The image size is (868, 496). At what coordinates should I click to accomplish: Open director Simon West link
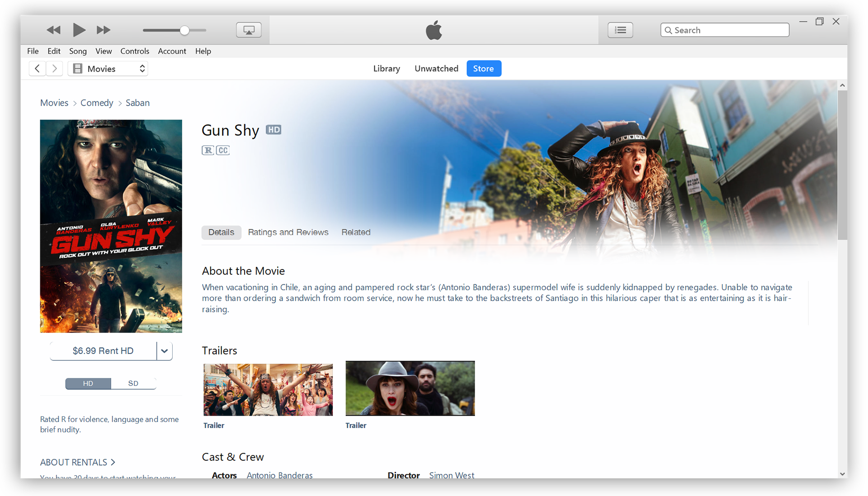(452, 475)
